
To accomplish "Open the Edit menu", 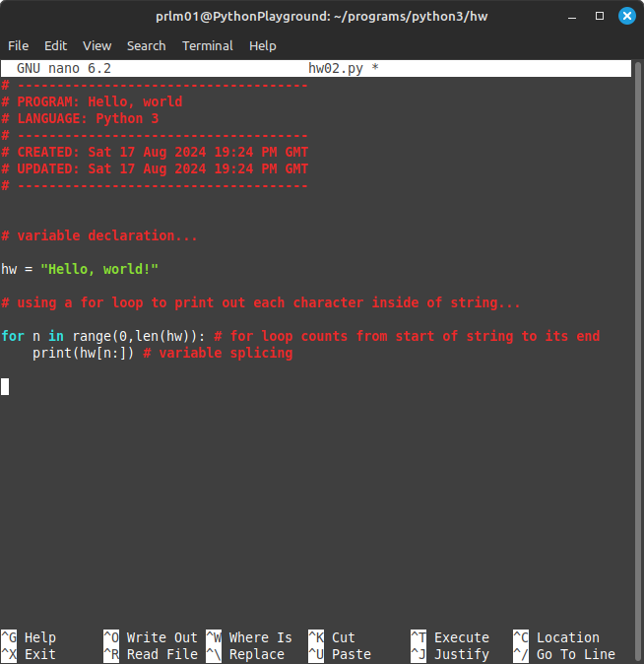I will [55, 45].
